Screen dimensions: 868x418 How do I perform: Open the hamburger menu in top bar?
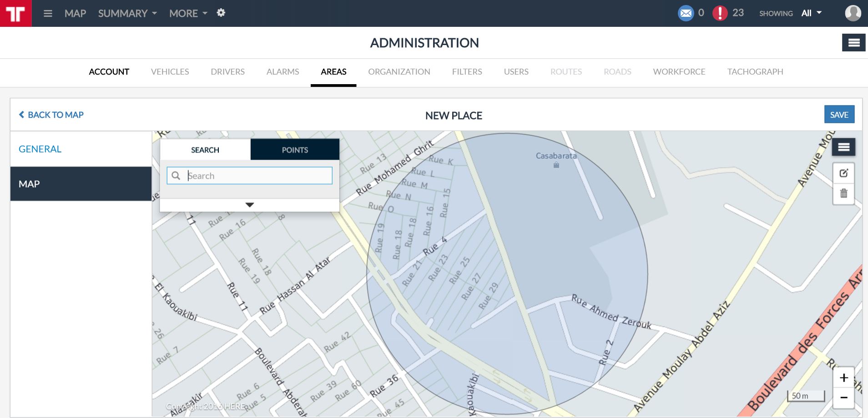[48, 14]
